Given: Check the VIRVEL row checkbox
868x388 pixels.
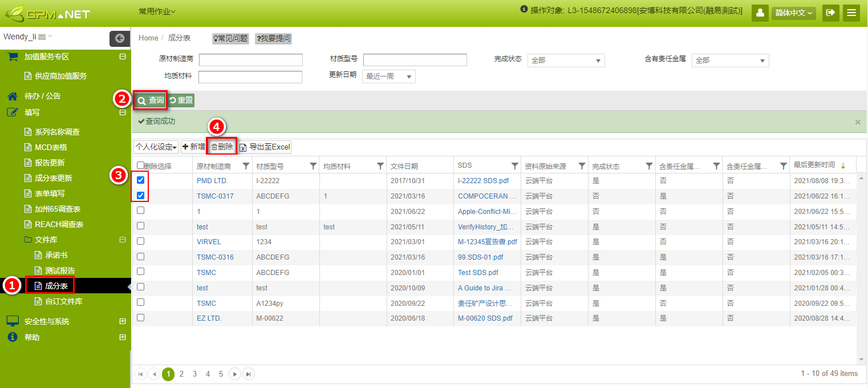Looking at the screenshot, I should (x=140, y=241).
